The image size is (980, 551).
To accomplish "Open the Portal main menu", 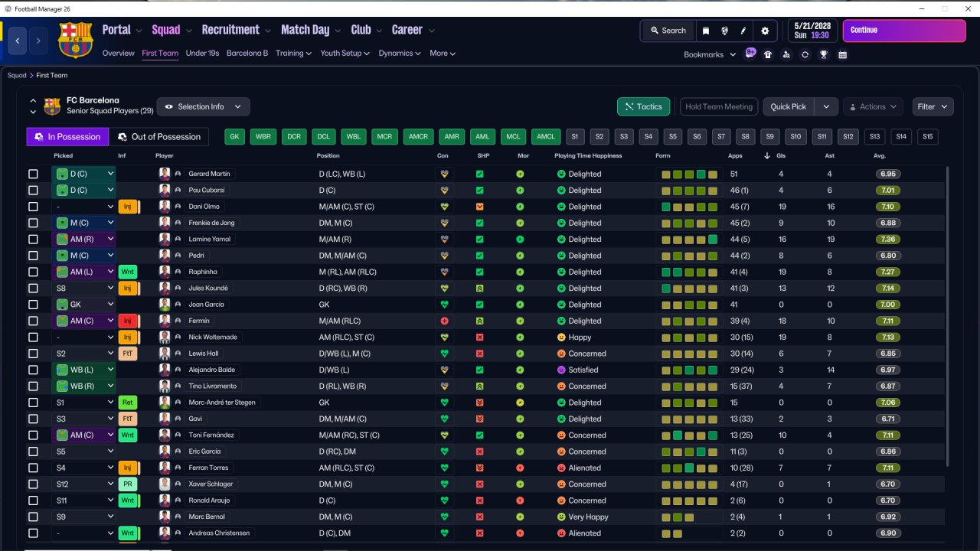I will tap(122, 30).
